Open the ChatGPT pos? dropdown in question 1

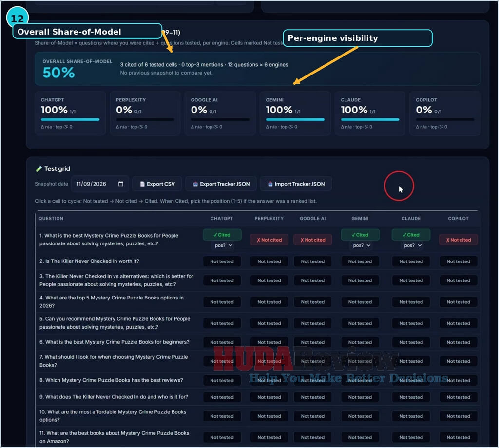223,245
